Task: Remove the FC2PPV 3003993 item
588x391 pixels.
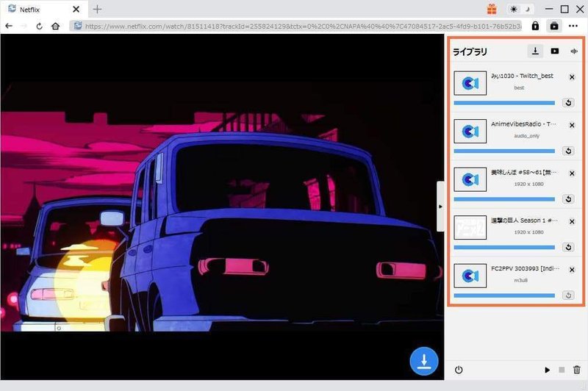Action: pyautogui.click(x=572, y=270)
